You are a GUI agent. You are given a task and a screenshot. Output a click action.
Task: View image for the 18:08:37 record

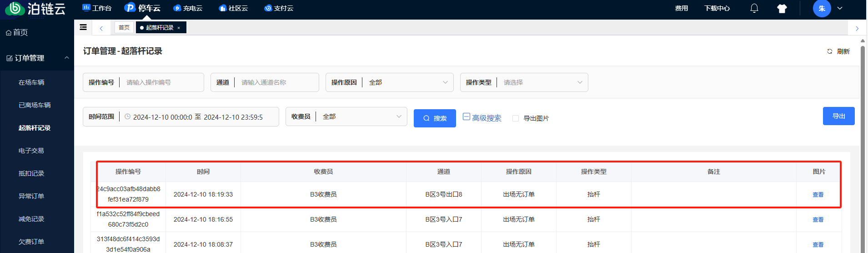point(818,245)
